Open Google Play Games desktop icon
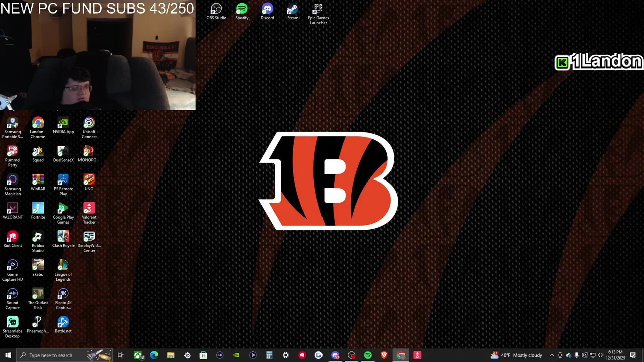This screenshot has height=362, width=644. [63, 214]
